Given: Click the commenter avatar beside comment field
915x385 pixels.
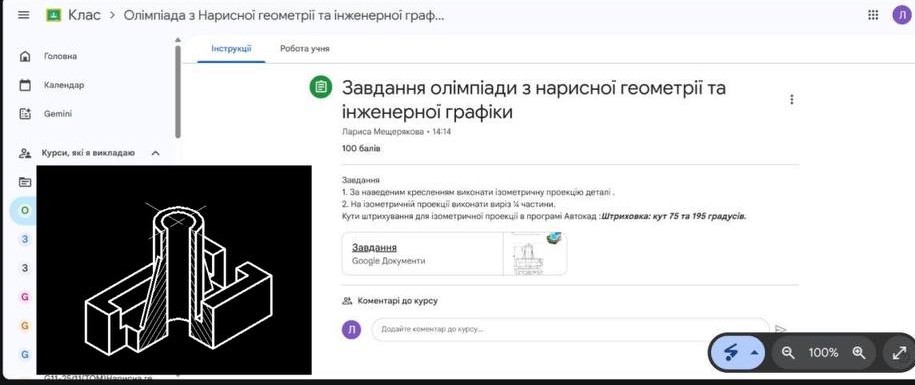Looking at the screenshot, I should pyautogui.click(x=351, y=330).
